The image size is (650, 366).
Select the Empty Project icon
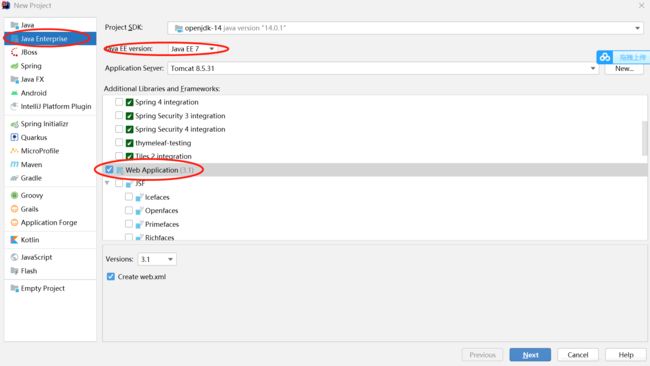point(15,288)
